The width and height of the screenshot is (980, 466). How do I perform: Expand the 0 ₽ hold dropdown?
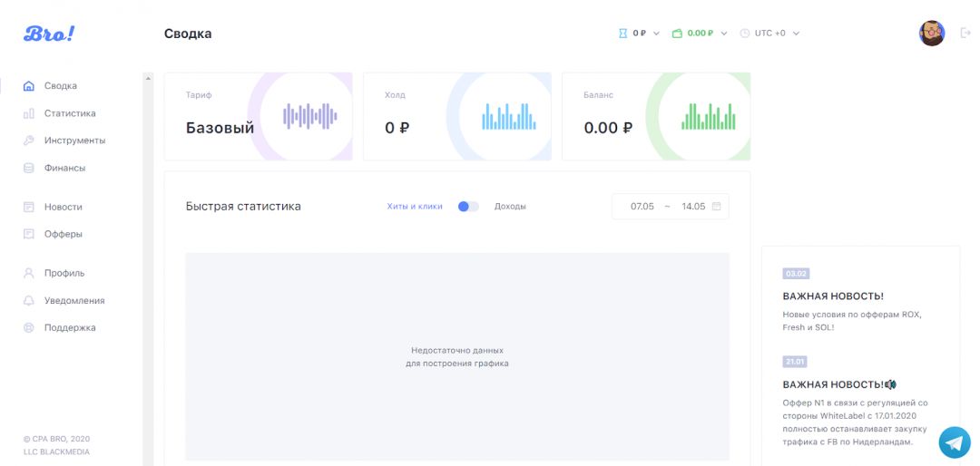656,34
